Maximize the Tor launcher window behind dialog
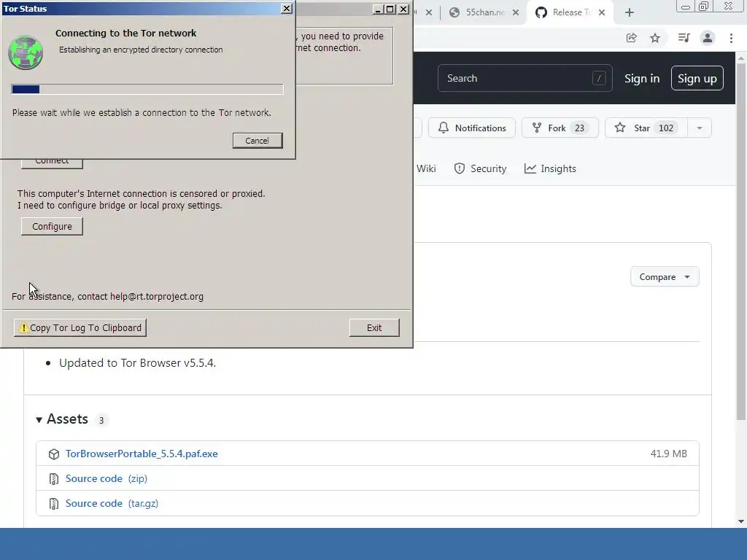747x560 pixels. tap(390, 9)
